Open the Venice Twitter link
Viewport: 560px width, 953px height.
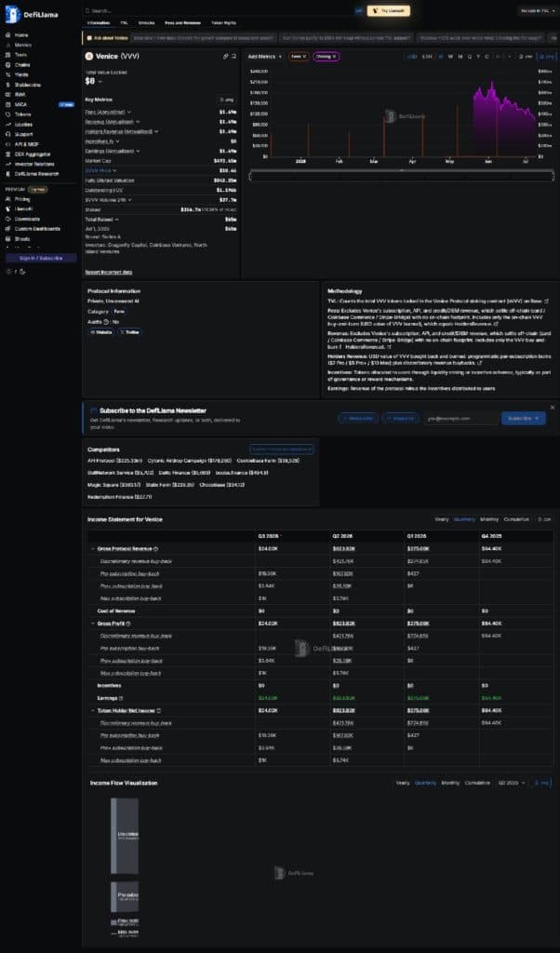click(130, 332)
